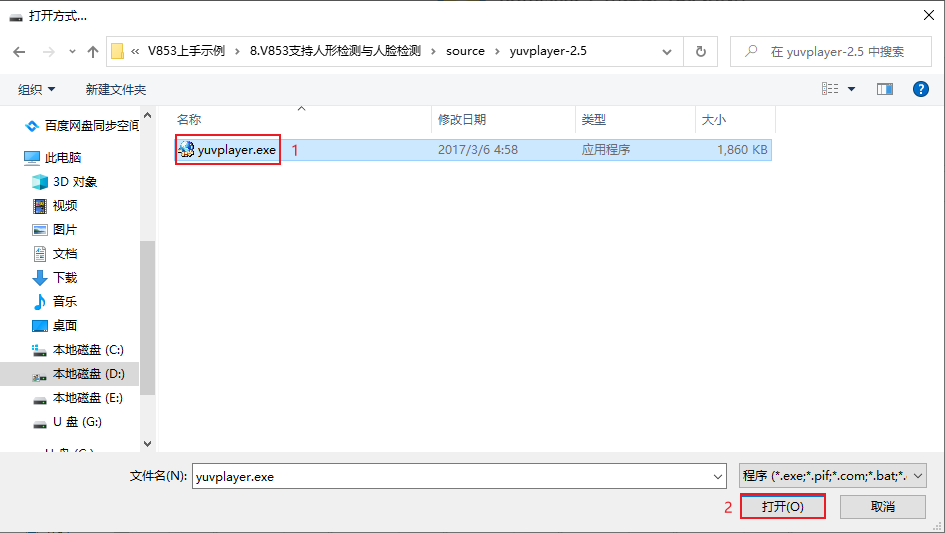Screen dimensions: 945x533
Task: Click the folder icon in address bar
Action: tap(118, 51)
